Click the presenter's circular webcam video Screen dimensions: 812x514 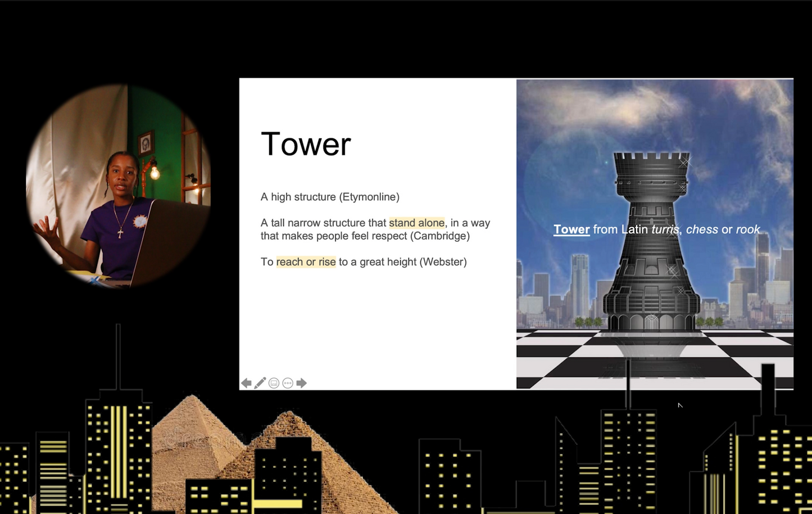118,186
